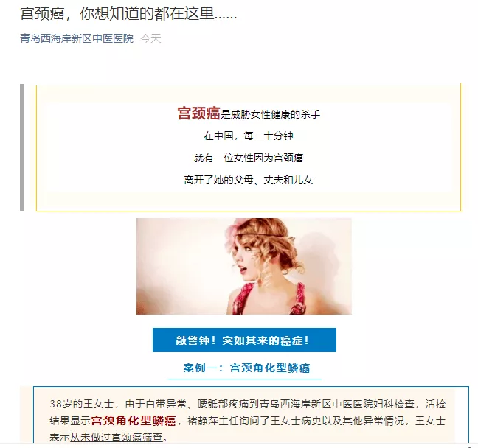The height and width of the screenshot is (448, 478).
Task: Click the gray vertical quote bar
Action: point(21,147)
